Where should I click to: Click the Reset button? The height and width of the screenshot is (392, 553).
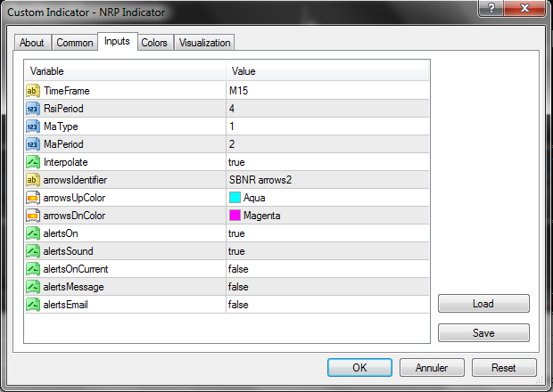tap(504, 367)
